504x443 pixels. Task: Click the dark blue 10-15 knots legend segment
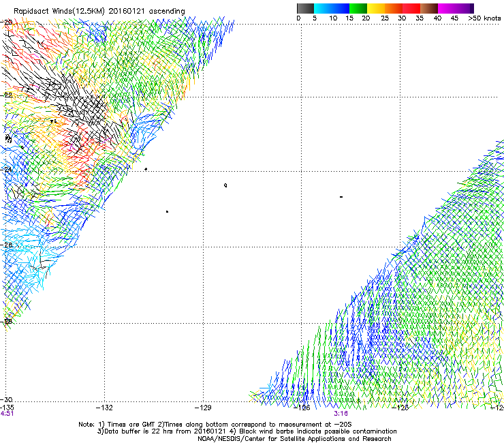[341, 8]
